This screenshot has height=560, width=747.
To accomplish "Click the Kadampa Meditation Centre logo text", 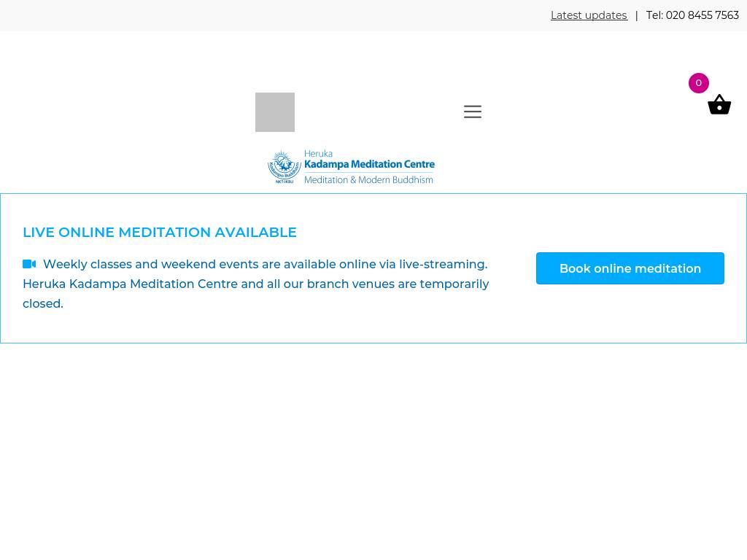I will click(369, 165).
